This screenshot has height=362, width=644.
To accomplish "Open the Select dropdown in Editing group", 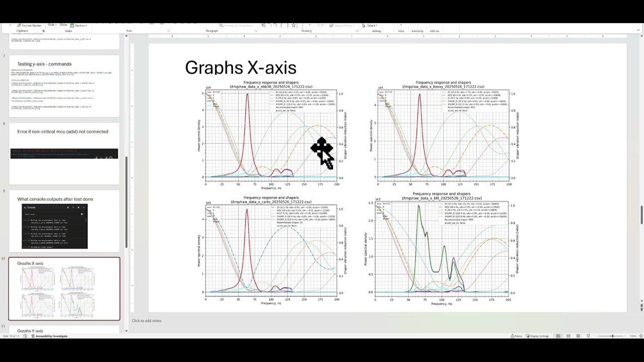I will point(370,25).
